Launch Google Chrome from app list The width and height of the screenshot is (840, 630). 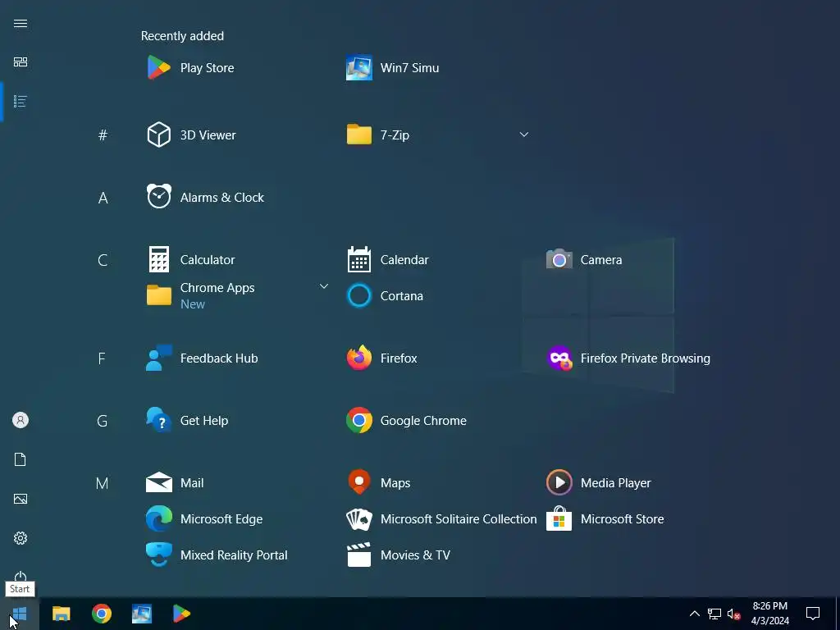click(x=406, y=421)
